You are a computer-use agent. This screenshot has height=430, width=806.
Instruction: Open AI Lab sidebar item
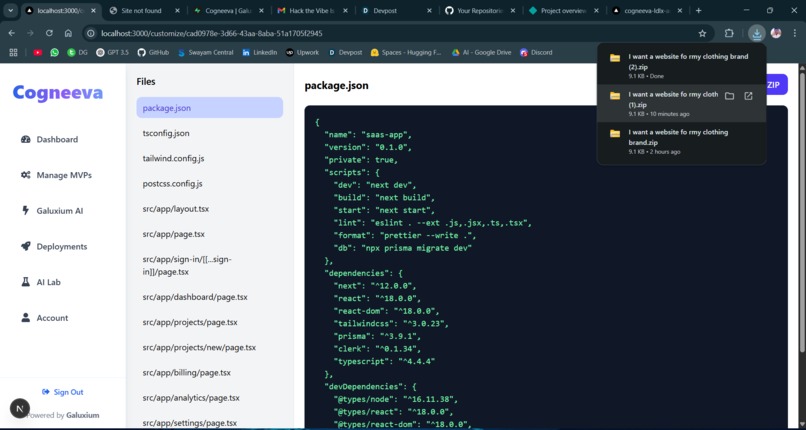point(41,282)
